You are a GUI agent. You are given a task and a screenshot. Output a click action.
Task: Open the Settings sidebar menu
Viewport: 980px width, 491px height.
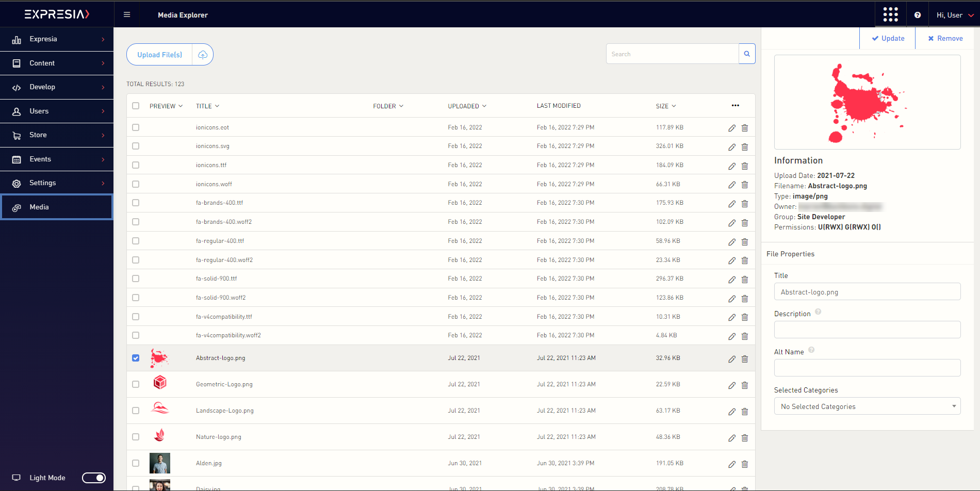click(x=57, y=183)
